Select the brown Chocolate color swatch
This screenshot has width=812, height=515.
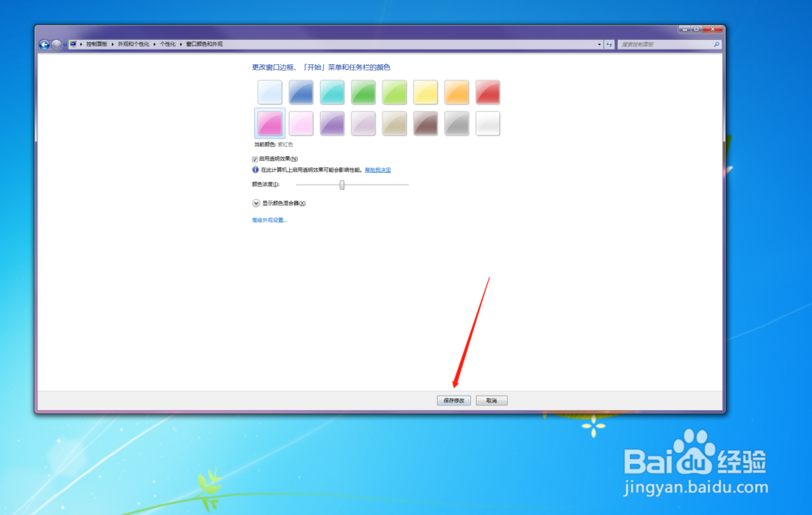(425, 123)
